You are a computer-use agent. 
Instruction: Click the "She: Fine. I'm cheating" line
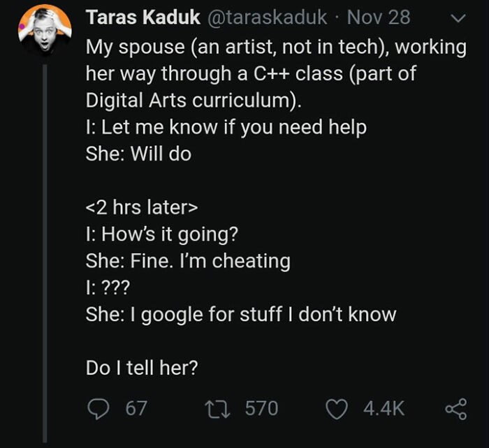click(188, 261)
